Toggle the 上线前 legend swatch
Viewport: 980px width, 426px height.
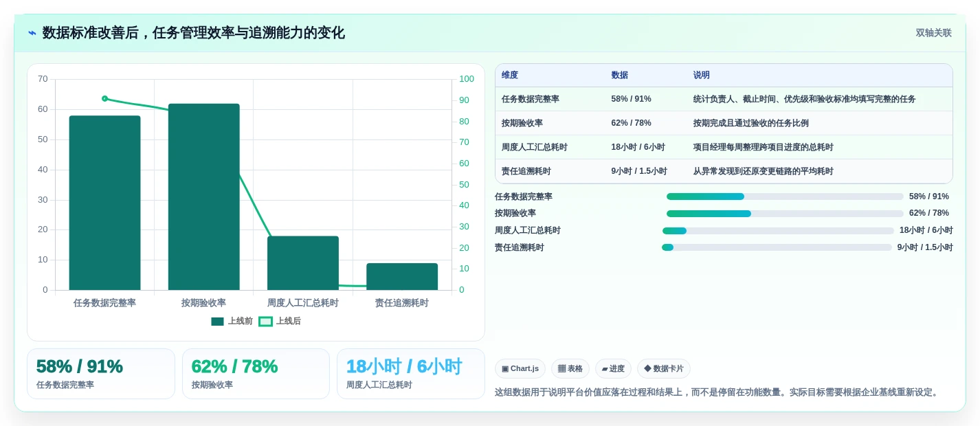click(217, 322)
